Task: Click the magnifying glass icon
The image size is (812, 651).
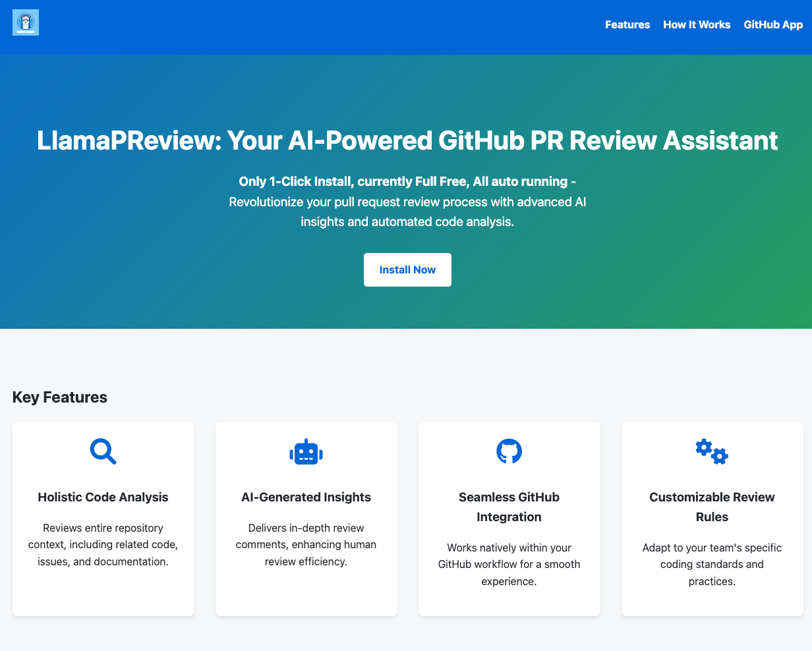Action: tap(103, 451)
